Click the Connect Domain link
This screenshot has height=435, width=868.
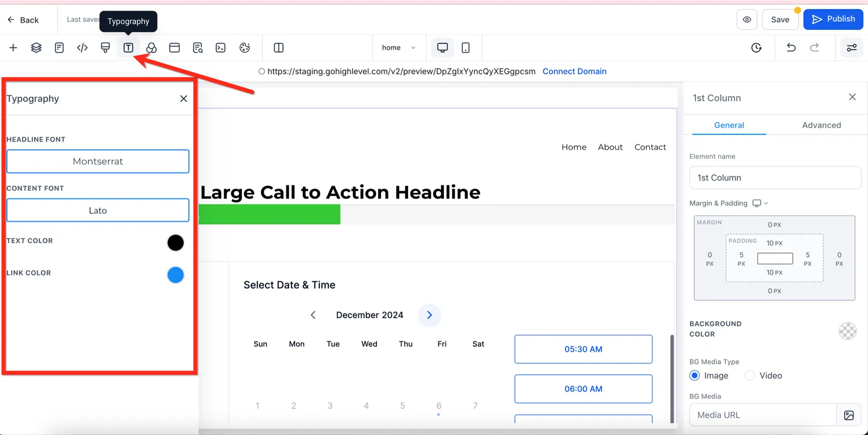coord(575,72)
